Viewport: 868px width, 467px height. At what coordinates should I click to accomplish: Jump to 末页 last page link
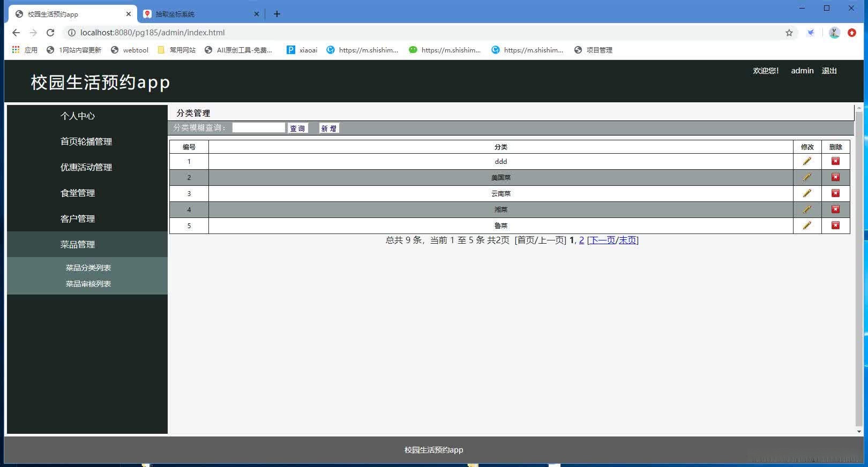pyautogui.click(x=627, y=240)
